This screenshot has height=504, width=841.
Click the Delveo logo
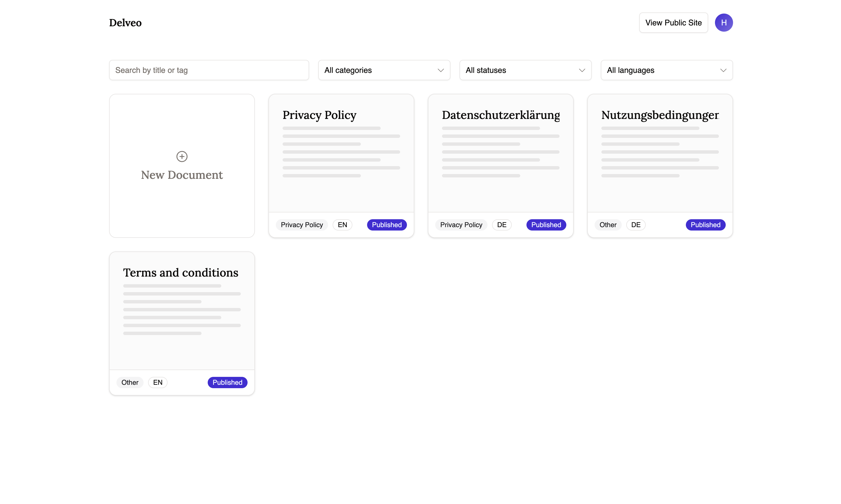tap(125, 23)
